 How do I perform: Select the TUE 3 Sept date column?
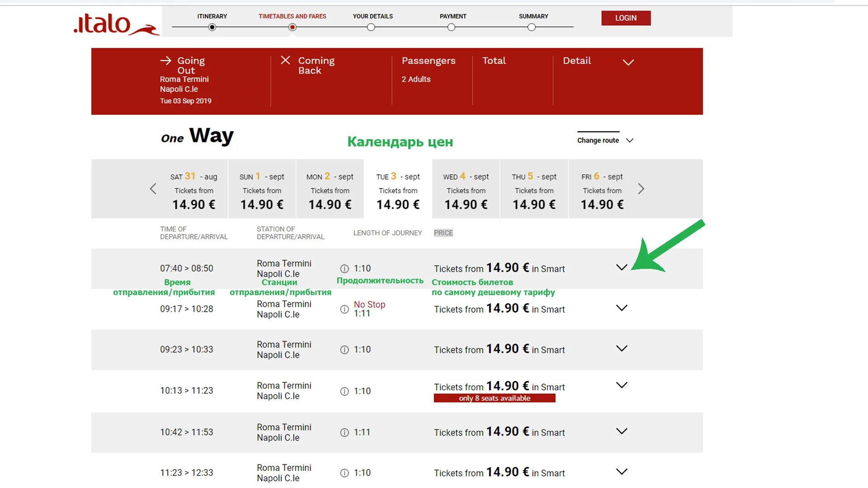pos(397,188)
